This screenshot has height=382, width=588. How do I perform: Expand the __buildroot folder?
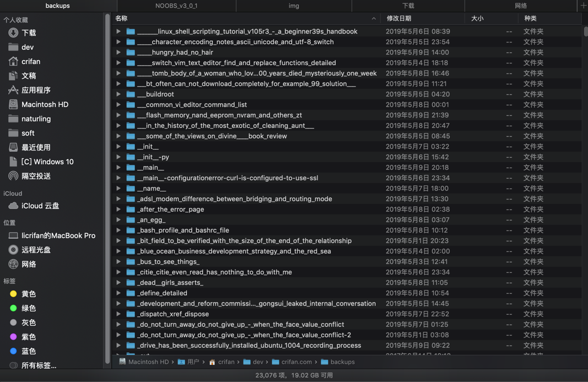pos(118,94)
